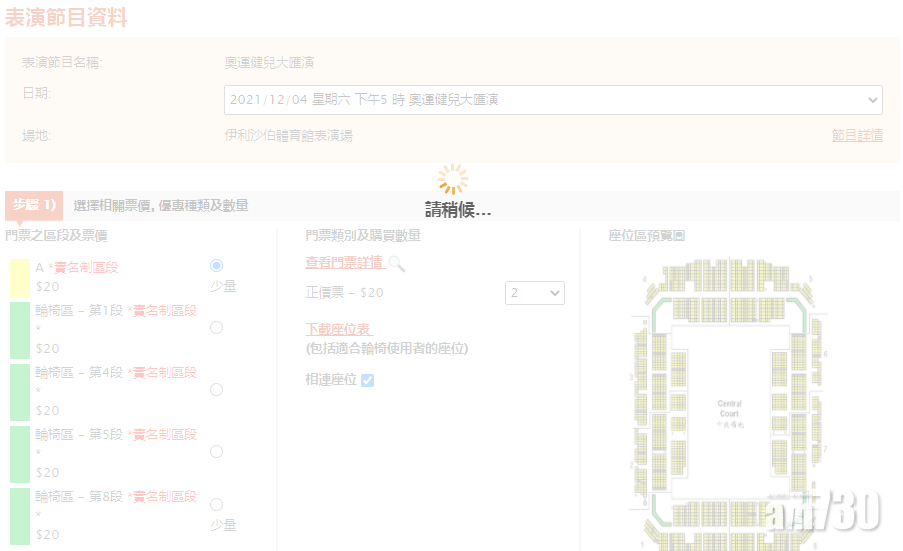Screen dimensions: 903x551
Task: Toggle the 相連座位 checkbox
Action: click(367, 380)
